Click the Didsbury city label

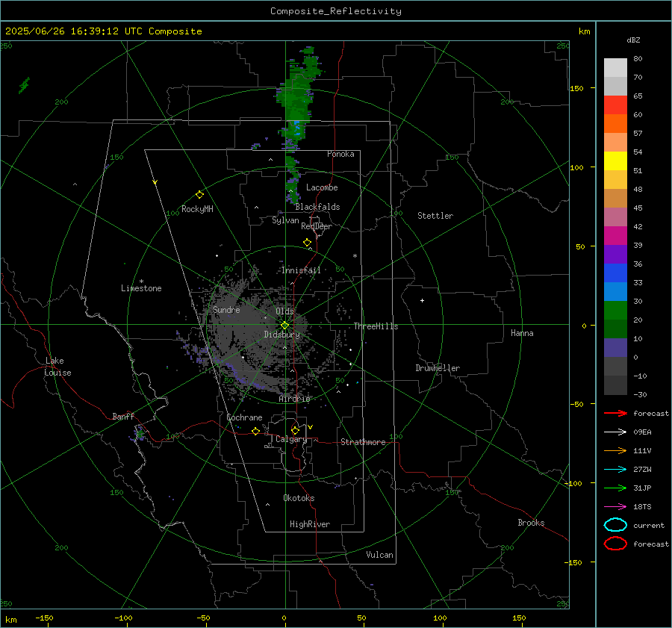281,335
